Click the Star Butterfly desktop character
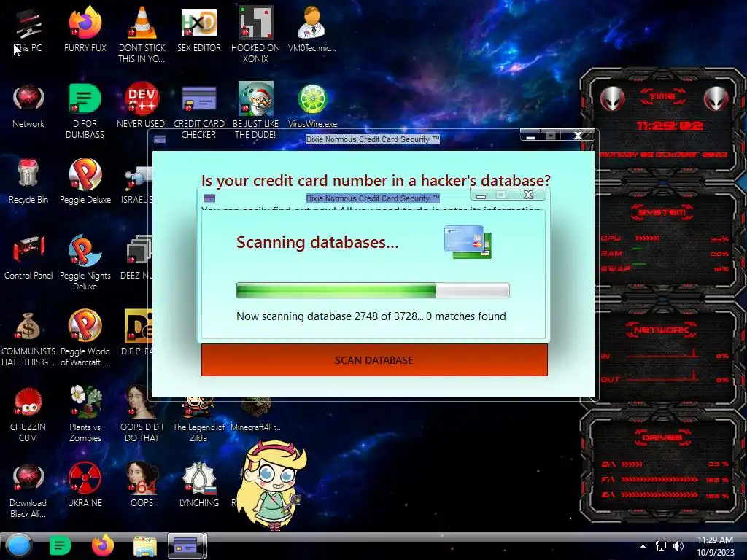This screenshot has width=747, height=560. point(271,485)
